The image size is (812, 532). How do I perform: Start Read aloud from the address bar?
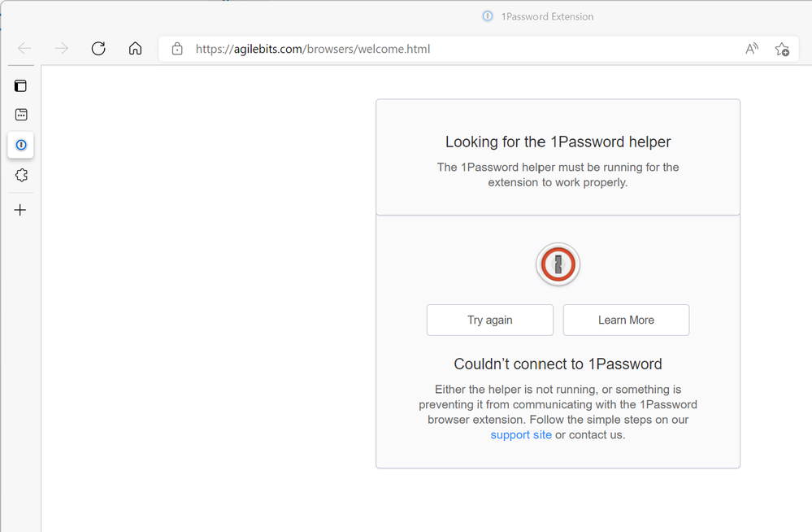tap(752, 49)
